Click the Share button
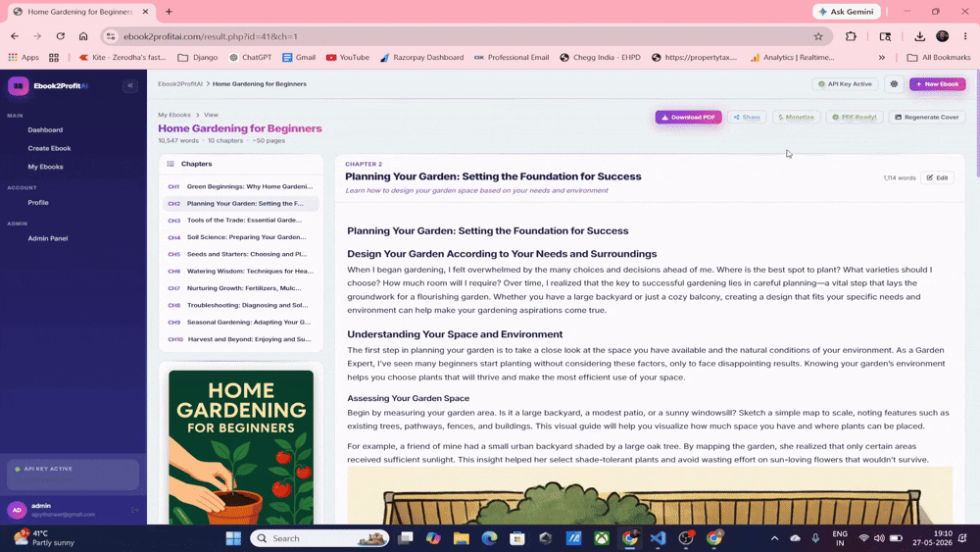Image resolution: width=980 pixels, height=552 pixels. click(x=747, y=117)
